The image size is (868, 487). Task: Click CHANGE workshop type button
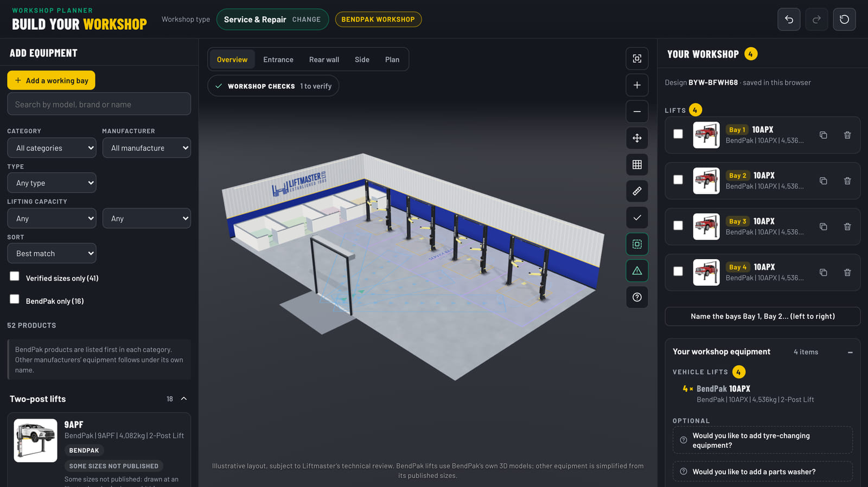(x=307, y=20)
